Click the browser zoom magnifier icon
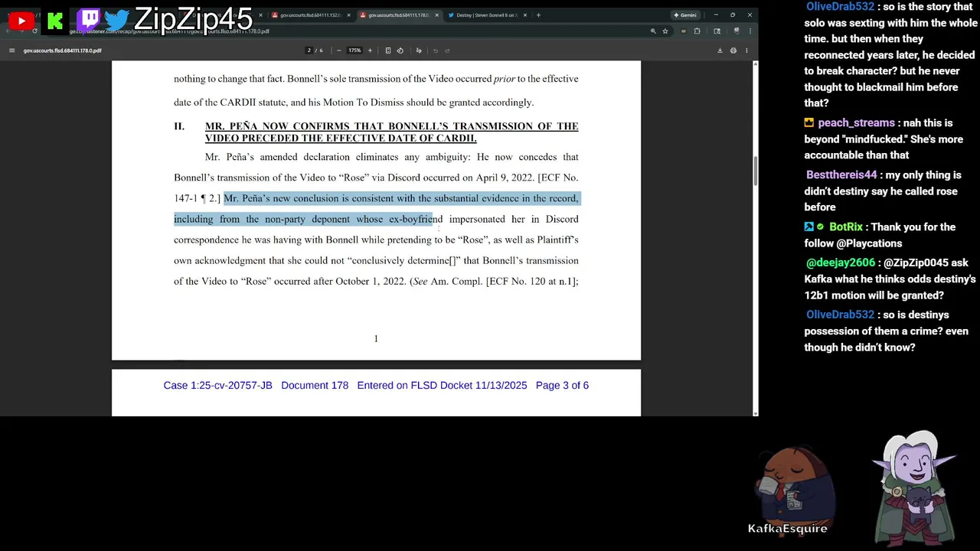 tap(653, 31)
